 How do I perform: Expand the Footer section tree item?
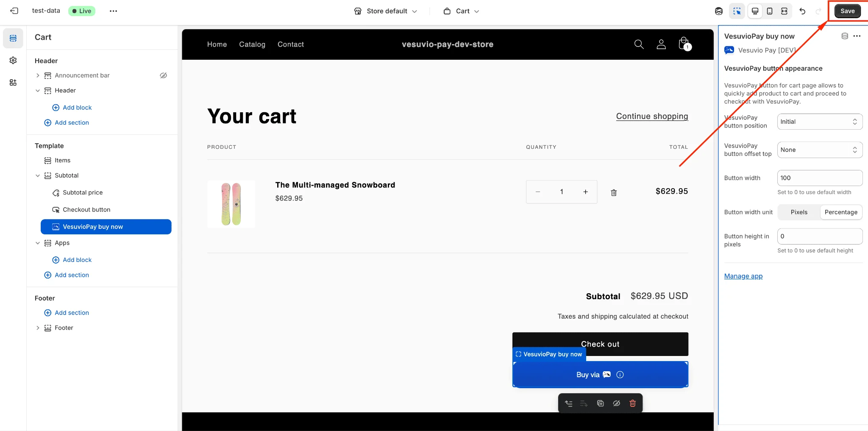(x=37, y=328)
